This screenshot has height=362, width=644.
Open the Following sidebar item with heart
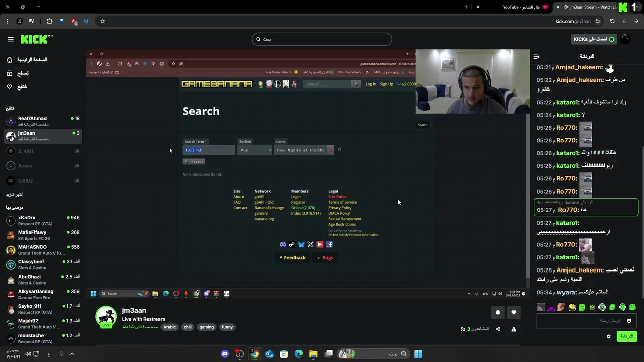pos(17,87)
